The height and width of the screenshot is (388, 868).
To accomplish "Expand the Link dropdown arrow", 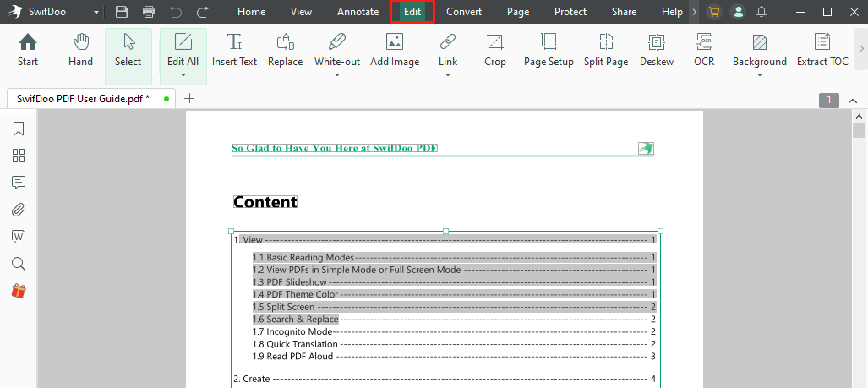I will [448, 76].
